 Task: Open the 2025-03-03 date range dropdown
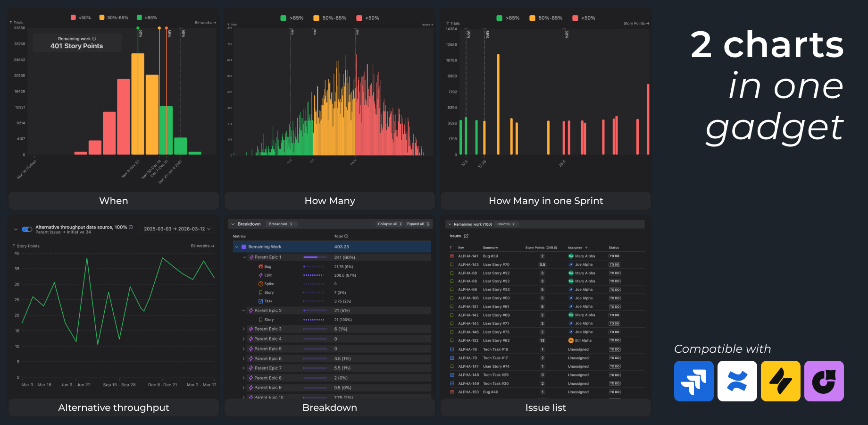tap(177, 229)
